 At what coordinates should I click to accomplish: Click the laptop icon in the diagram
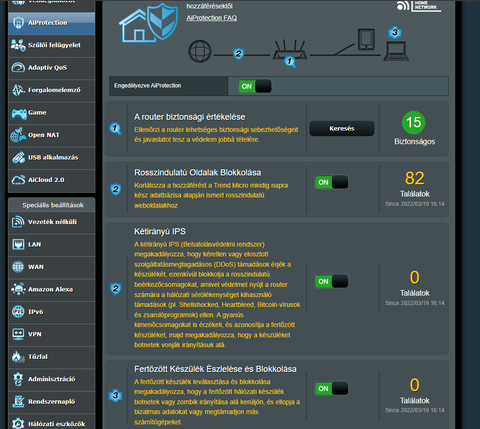click(x=396, y=51)
